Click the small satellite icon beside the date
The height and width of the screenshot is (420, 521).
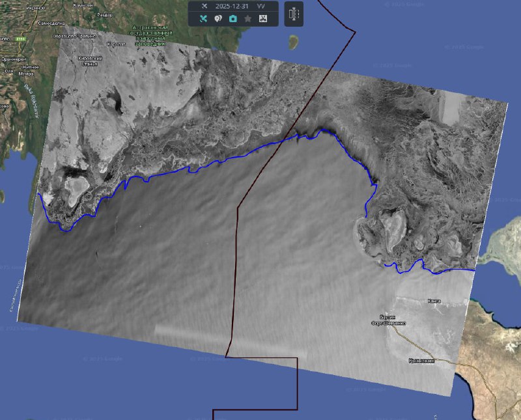(x=203, y=6)
